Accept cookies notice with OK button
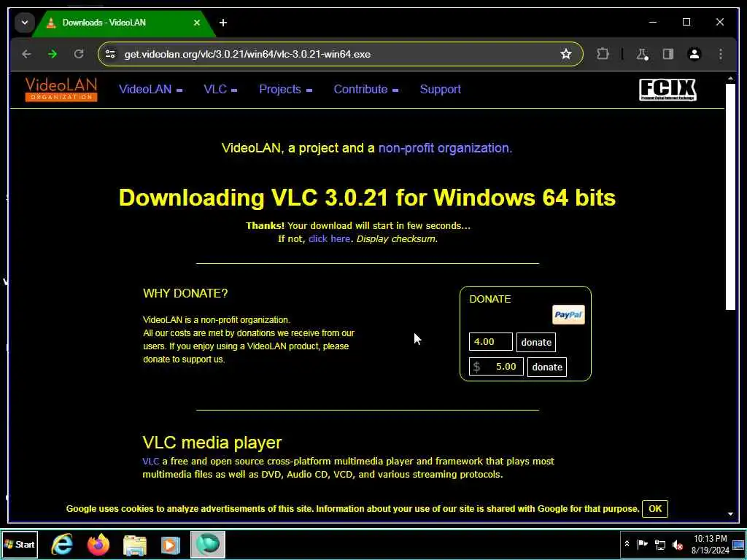Image resolution: width=747 pixels, height=560 pixels. (x=655, y=508)
